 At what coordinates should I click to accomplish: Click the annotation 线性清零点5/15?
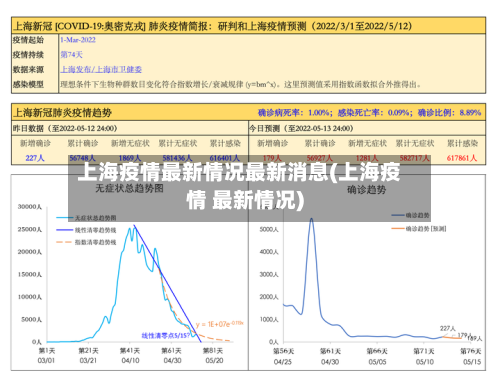tap(166, 335)
